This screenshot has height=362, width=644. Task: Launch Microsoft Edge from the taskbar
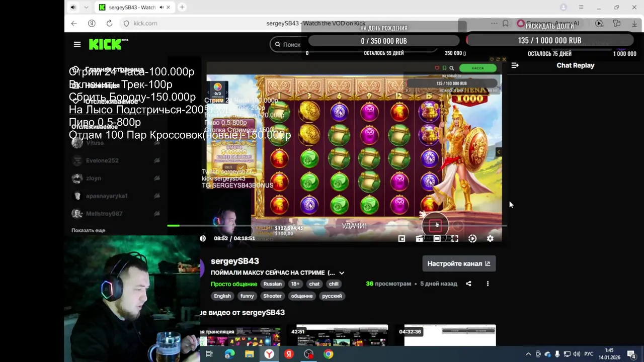pyautogui.click(x=229, y=354)
